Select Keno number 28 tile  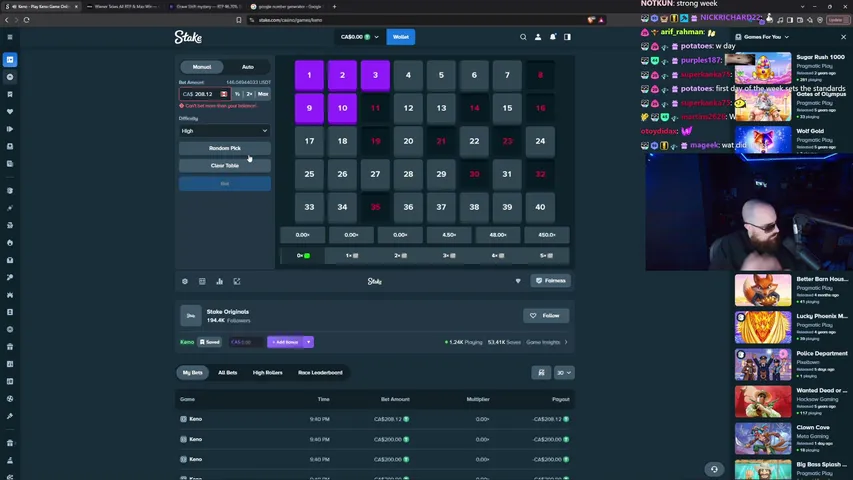[x=408, y=174]
